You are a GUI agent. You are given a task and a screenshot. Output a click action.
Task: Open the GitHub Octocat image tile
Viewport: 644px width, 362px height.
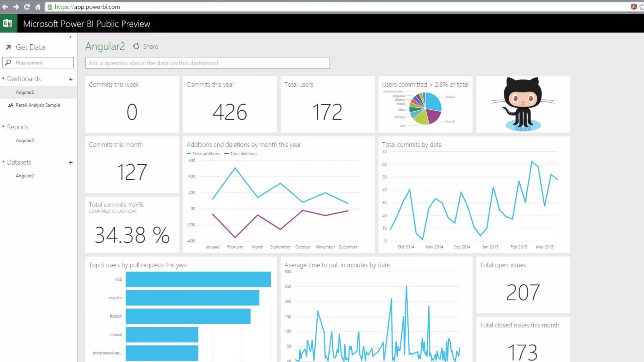(x=523, y=104)
